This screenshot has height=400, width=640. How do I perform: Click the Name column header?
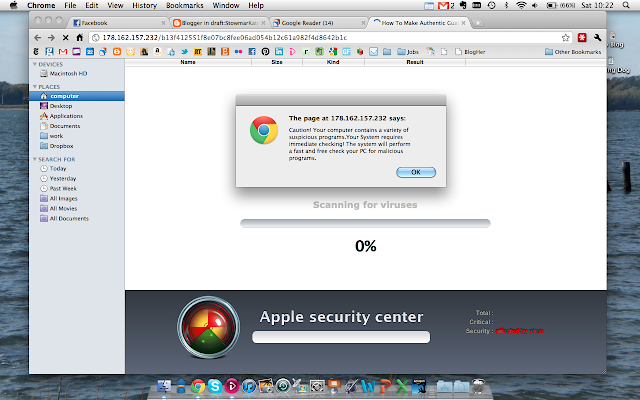(188, 62)
